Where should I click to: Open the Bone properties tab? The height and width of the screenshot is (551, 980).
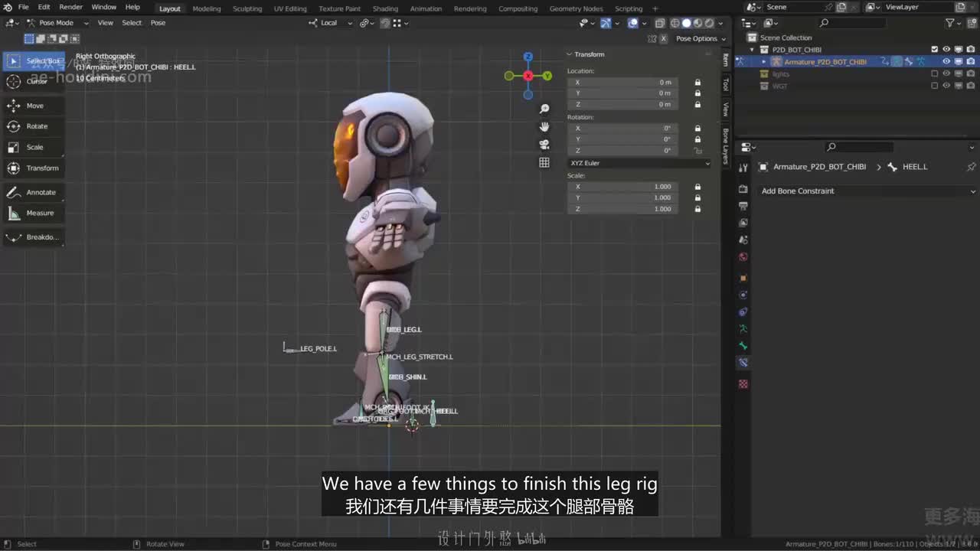click(743, 346)
